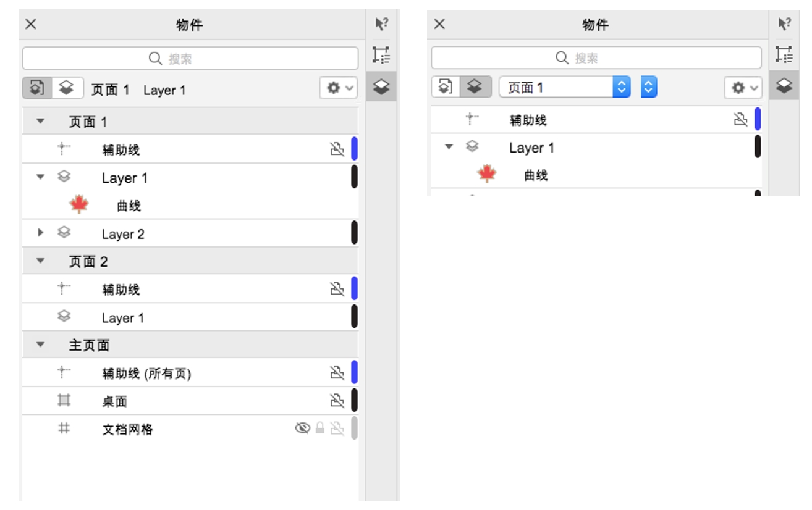Toggle the print icon on 桌面 row

pyautogui.click(x=337, y=401)
